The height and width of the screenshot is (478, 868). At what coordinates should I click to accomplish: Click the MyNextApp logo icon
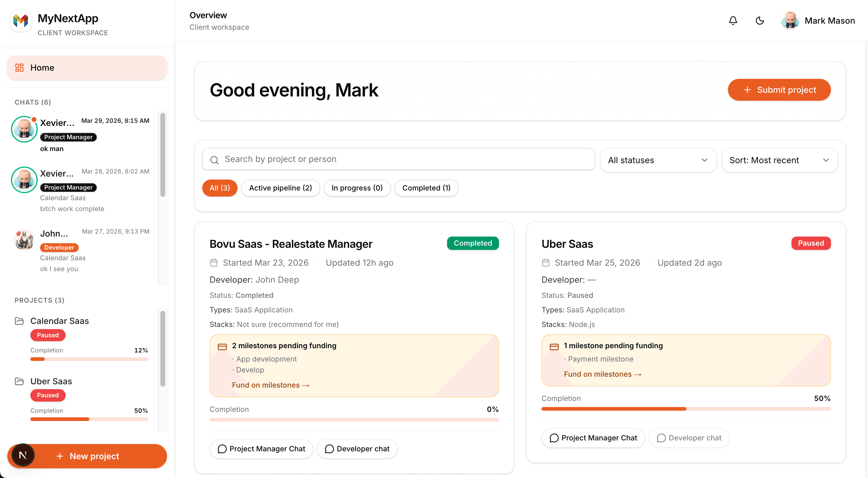coord(21,21)
